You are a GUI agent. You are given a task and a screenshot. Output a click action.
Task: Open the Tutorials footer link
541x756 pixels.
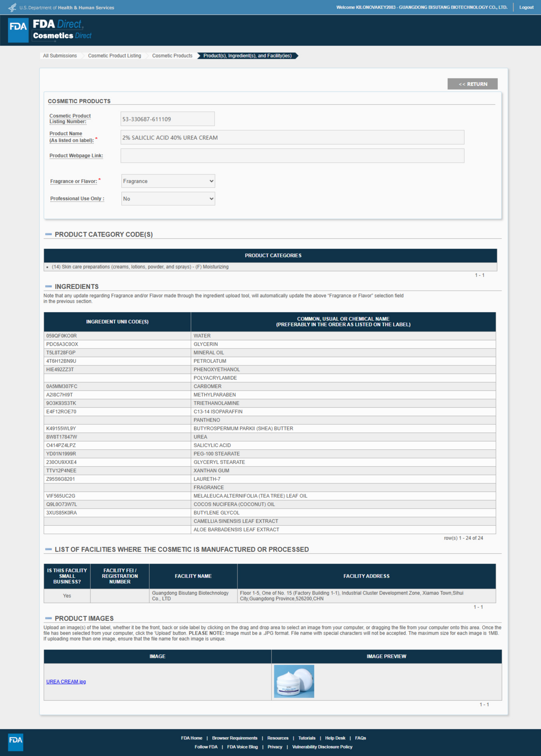click(306, 738)
